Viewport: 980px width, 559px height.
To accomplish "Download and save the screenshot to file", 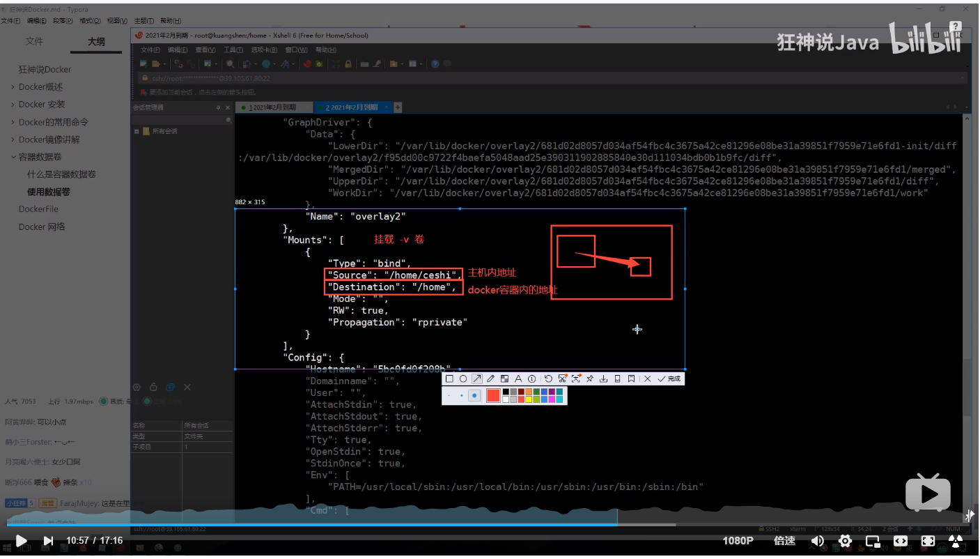I will coord(603,378).
